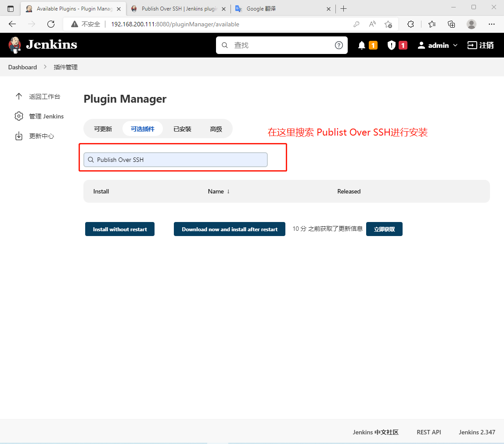Click the Jenkins 2.347 version link
504x444 pixels.
[477, 432]
